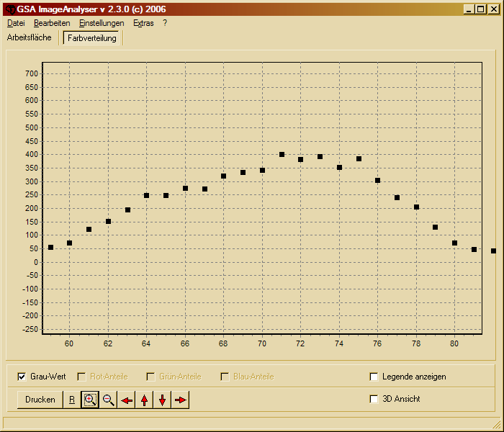Click the data point at x=71 peak
The height and width of the screenshot is (432, 504).
pos(282,154)
